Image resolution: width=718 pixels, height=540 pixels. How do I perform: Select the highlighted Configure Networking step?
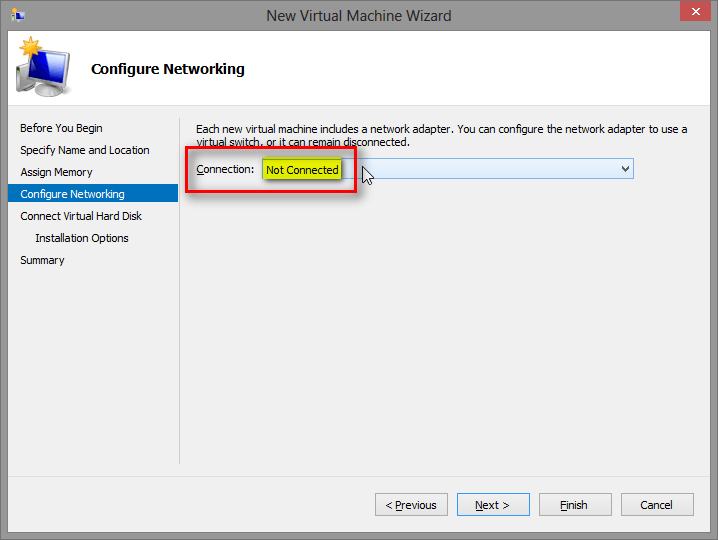[73, 194]
